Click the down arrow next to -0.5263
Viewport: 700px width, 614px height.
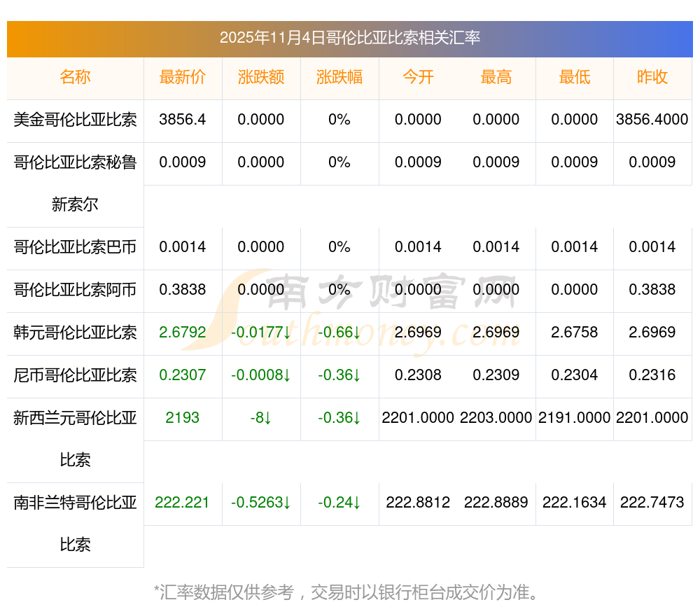point(287,503)
